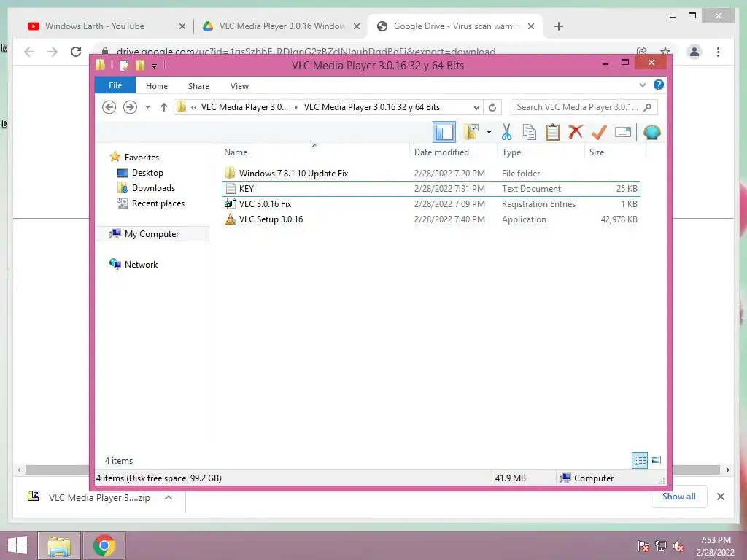Open Chrome three-dot menu

718,52
